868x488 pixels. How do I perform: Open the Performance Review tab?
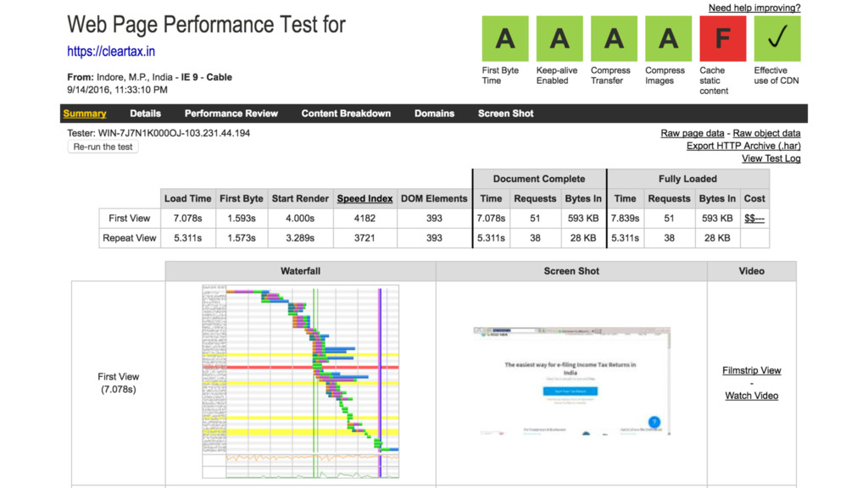pos(231,114)
